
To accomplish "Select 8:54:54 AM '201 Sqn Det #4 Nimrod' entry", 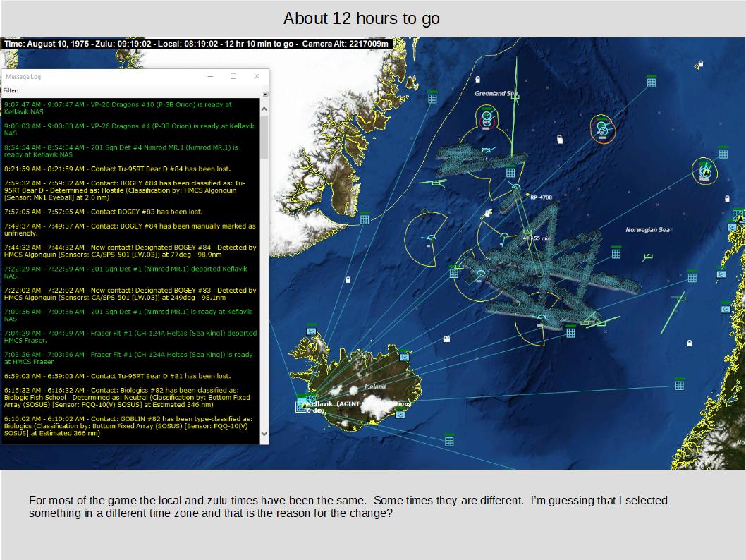I will click(x=131, y=151).
